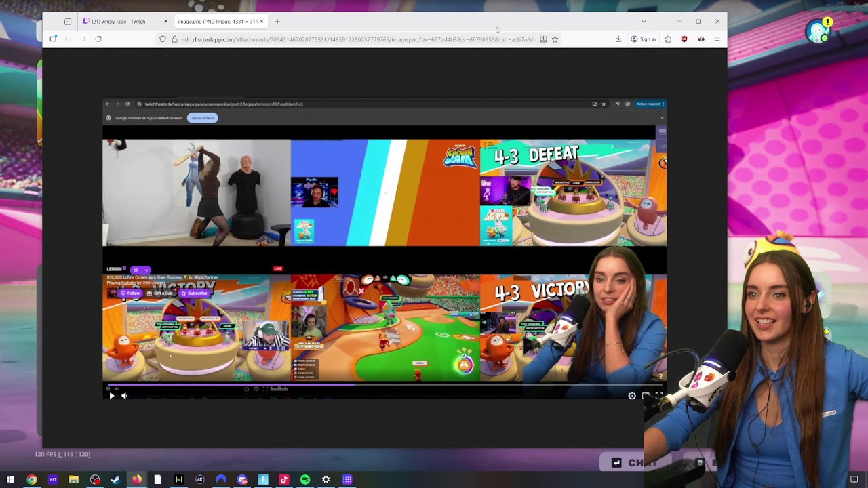Mute the video player volume
The height and width of the screenshot is (488, 868).
point(124,396)
